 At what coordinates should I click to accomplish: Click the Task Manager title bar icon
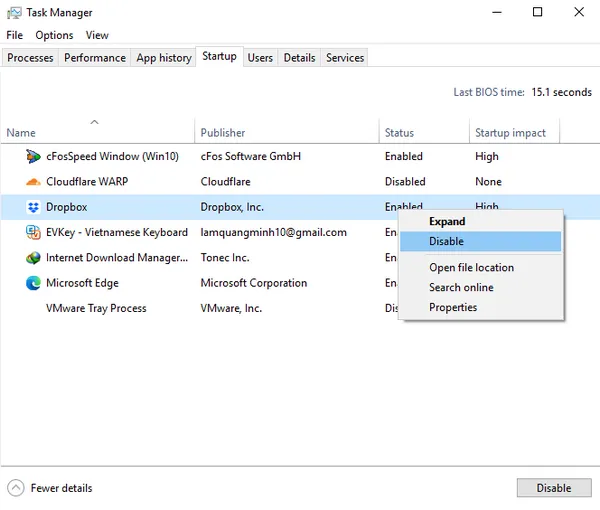point(14,13)
